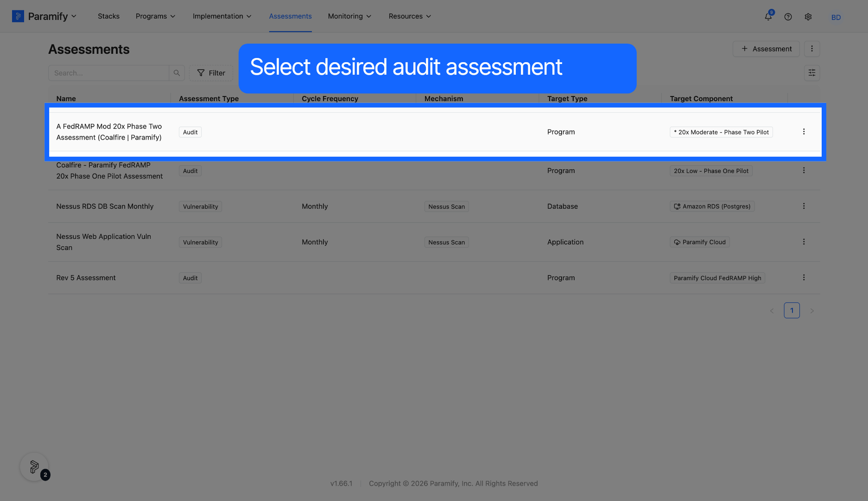Open row menu for Nessus Web Application Vuln Scan
Viewport: 868px width, 501px height.
pos(804,242)
